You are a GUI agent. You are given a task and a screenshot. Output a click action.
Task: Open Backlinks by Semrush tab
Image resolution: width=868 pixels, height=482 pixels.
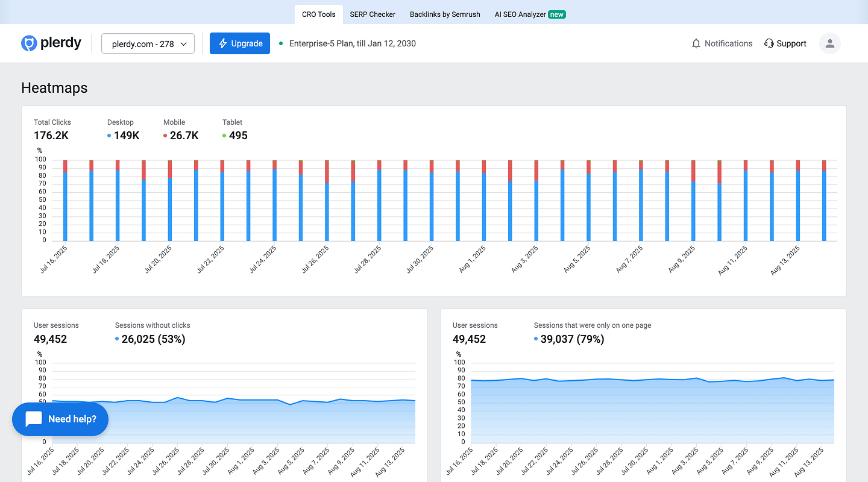click(x=445, y=14)
